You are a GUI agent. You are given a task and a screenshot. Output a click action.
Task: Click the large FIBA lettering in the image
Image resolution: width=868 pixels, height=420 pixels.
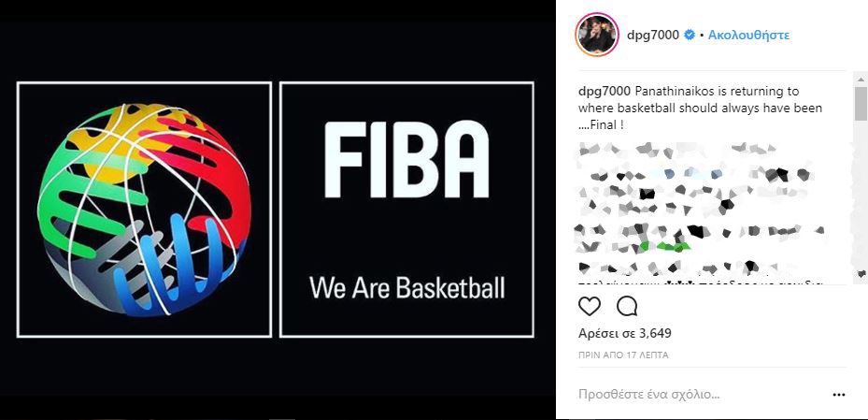(406, 159)
